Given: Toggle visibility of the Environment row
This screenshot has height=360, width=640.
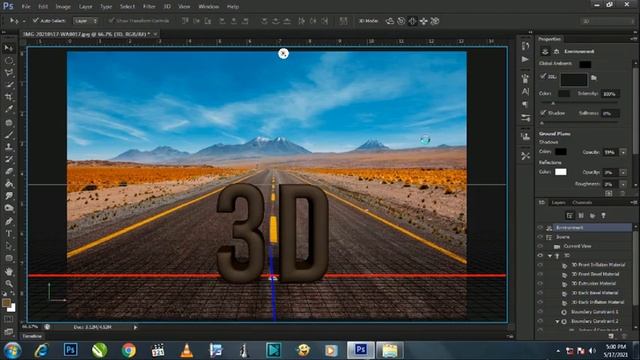Looking at the screenshot, I should click(x=540, y=227).
